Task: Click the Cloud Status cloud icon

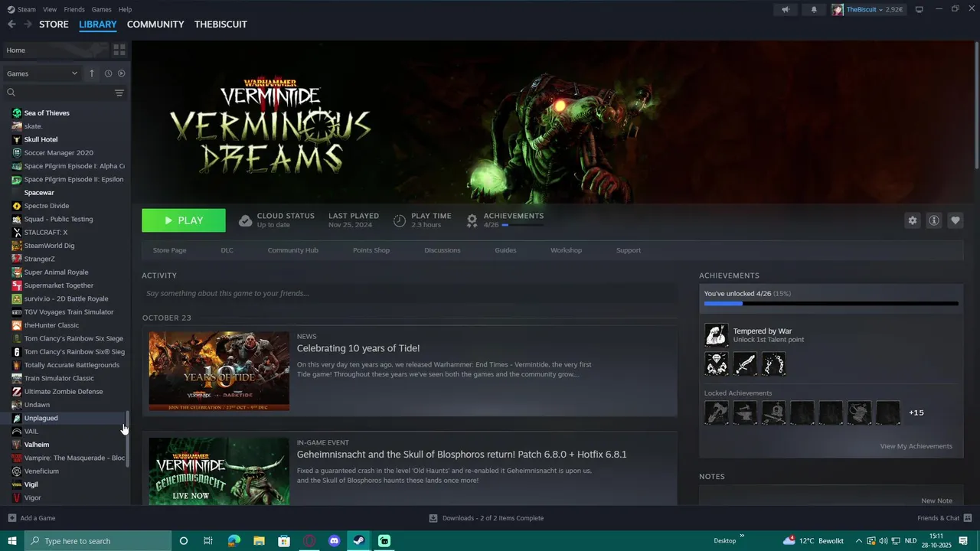Action: click(245, 221)
